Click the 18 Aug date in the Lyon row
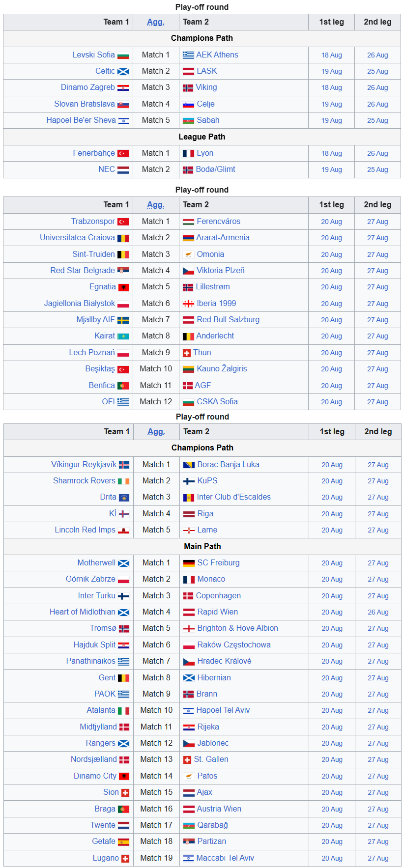Screen dimensions: 404x868 [x=332, y=154]
